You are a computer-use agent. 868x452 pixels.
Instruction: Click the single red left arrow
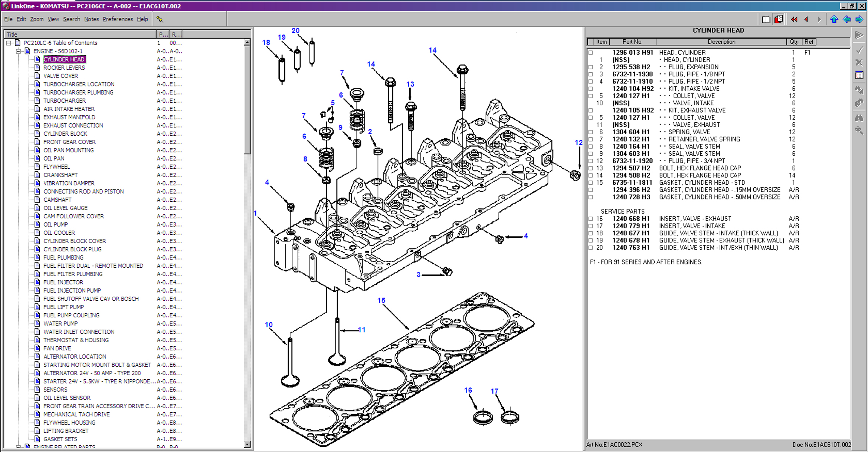tap(806, 19)
